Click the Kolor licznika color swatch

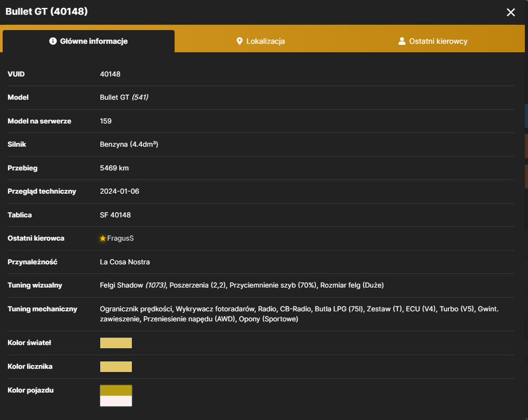pyautogui.click(x=116, y=366)
